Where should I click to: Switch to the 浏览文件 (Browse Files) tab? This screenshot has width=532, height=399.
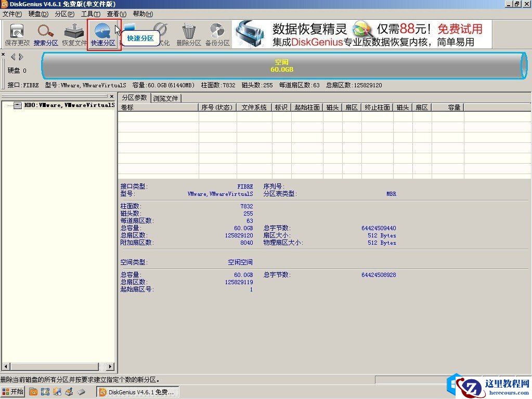click(x=165, y=98)
